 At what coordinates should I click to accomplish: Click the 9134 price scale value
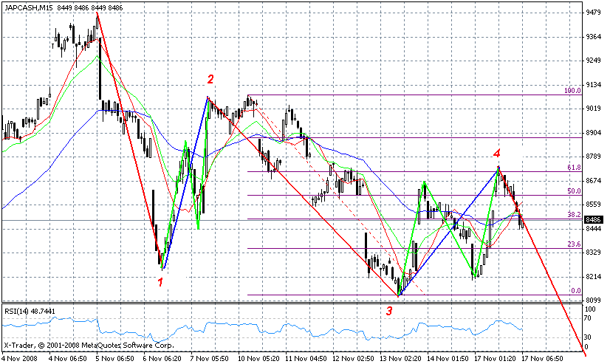point(593,84)
